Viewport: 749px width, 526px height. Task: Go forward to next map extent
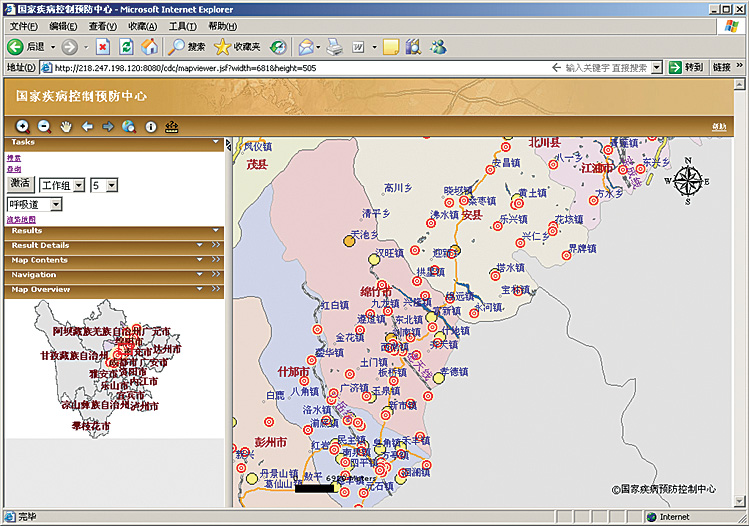[x=108, y=127]
